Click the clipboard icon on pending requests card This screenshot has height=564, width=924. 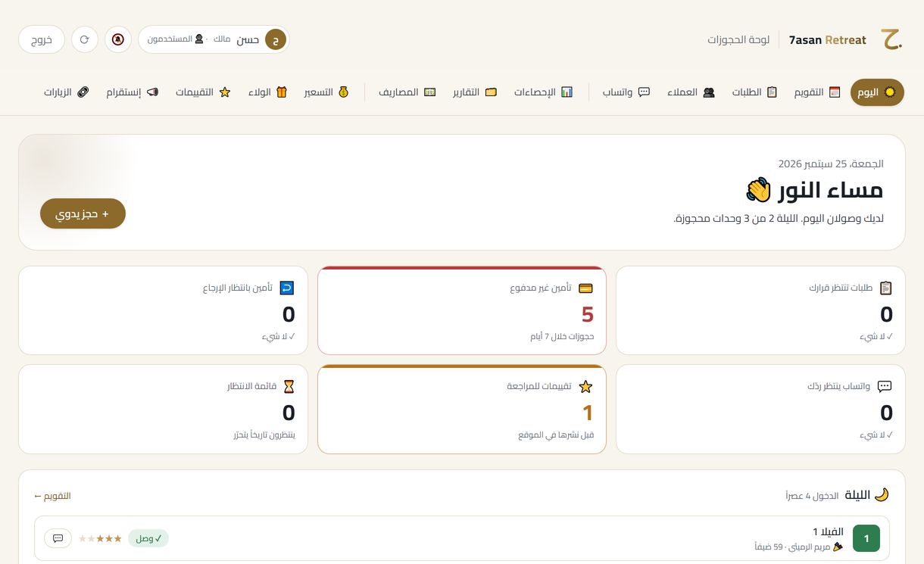[885, 288]
